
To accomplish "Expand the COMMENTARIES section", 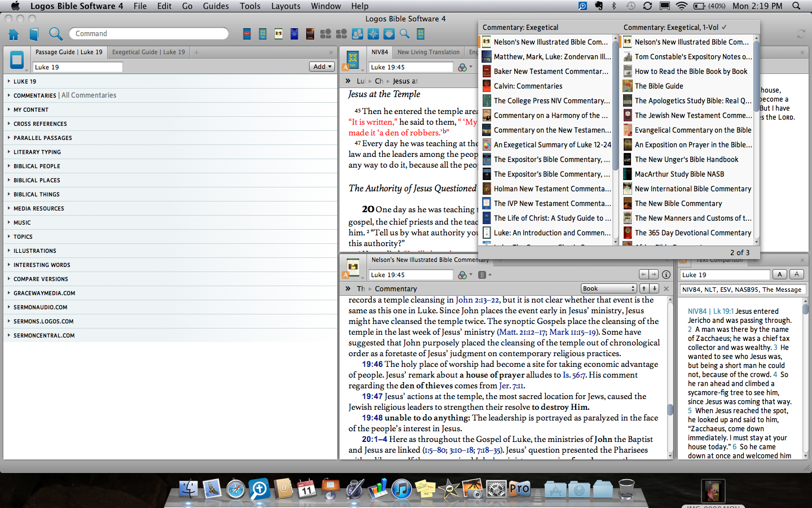I will tap(9, 95).
